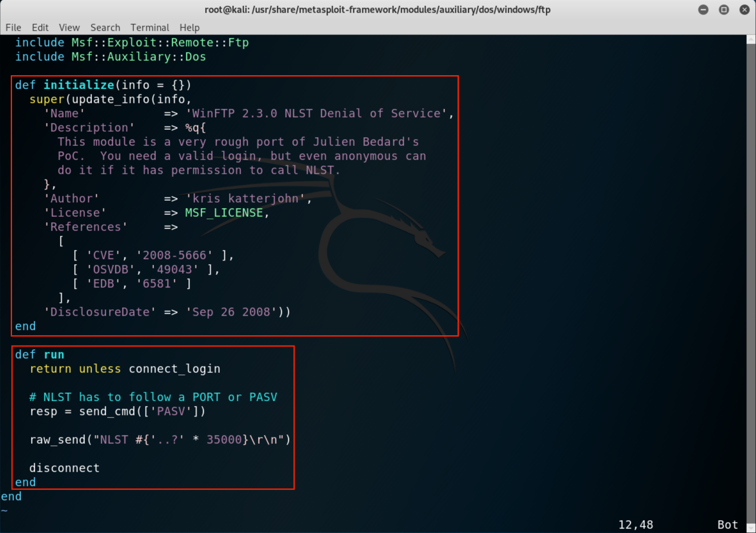Image resolution: width=756 pixels, height=533 pixels.
Task: Click the 'Author' key
Action: pyautogui.click(x=71, y=199)
